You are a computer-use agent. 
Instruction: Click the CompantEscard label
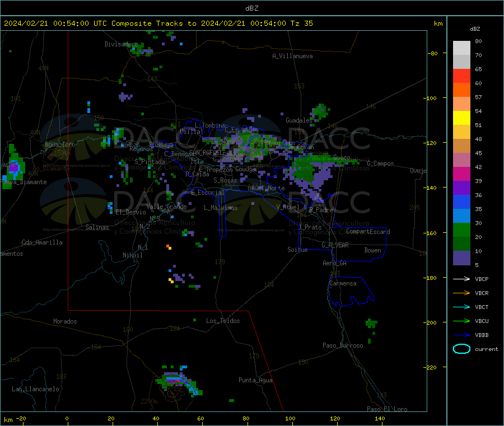point(368,232)
